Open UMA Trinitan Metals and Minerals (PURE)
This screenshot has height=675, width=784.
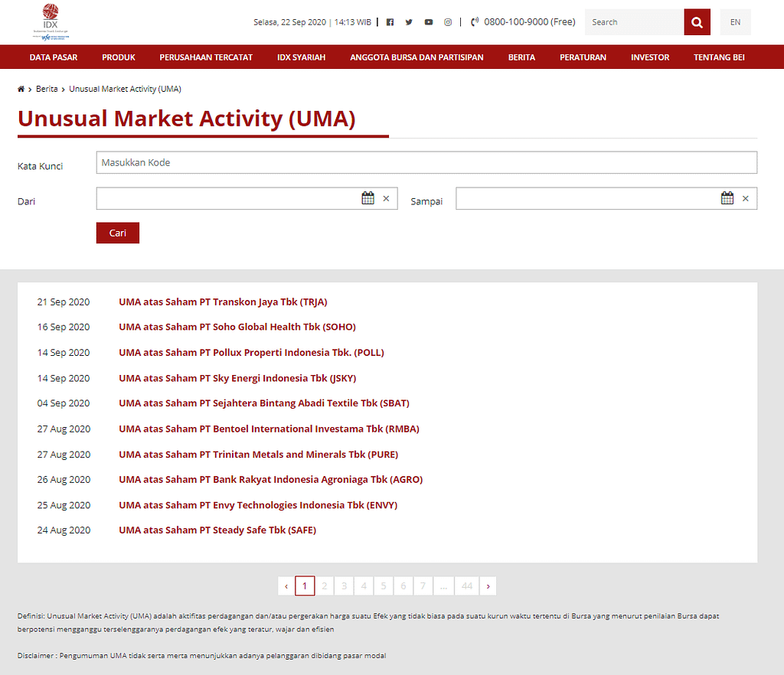coord(259,455)
